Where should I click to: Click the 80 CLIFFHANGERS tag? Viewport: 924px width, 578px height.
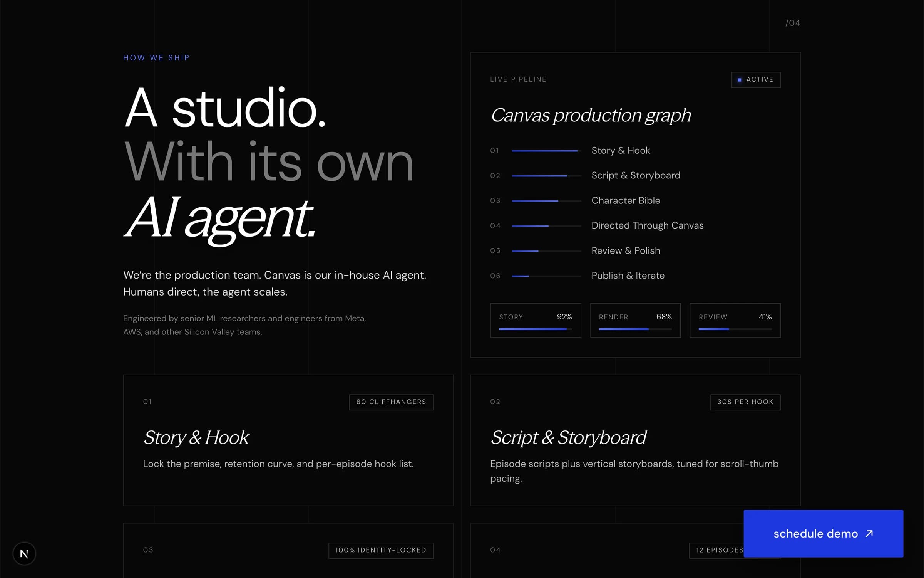[x=391, y=402]
